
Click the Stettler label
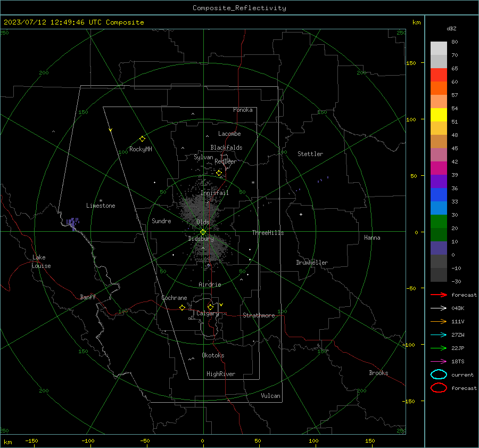[x=310, y=154]
